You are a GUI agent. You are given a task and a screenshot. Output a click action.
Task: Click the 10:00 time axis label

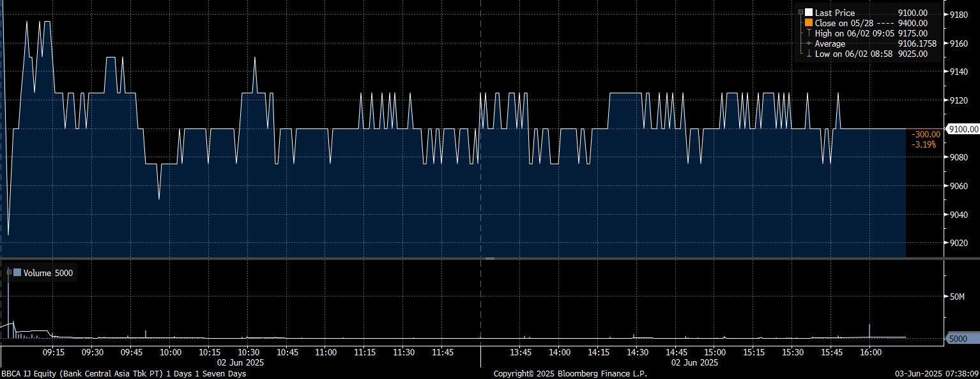point(171,352)
